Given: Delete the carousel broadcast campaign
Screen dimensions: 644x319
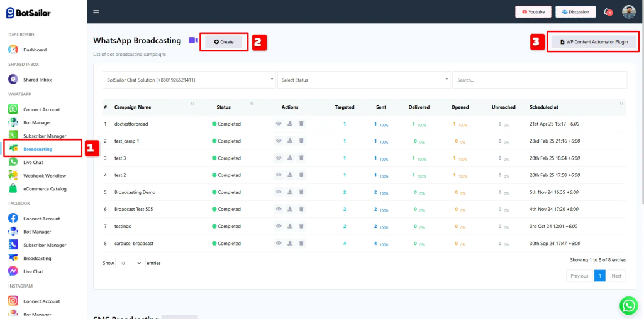Looking at the screenshot, I should (301, 243).
